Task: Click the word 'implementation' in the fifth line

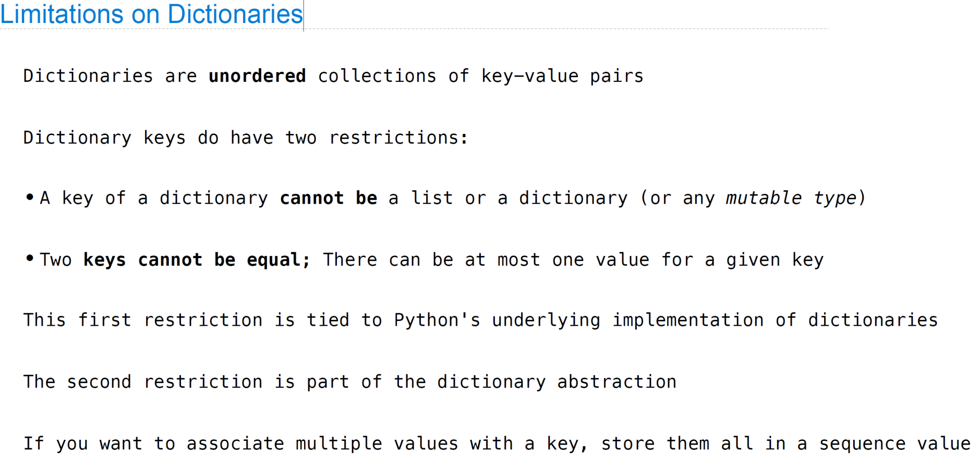Action: click(x=688, y=320)
